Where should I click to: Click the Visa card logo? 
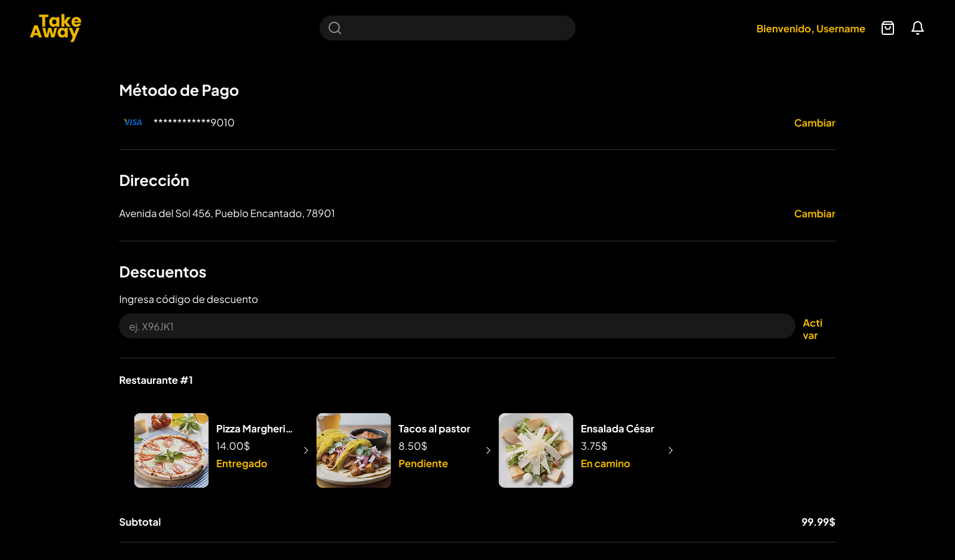(133, 123)
